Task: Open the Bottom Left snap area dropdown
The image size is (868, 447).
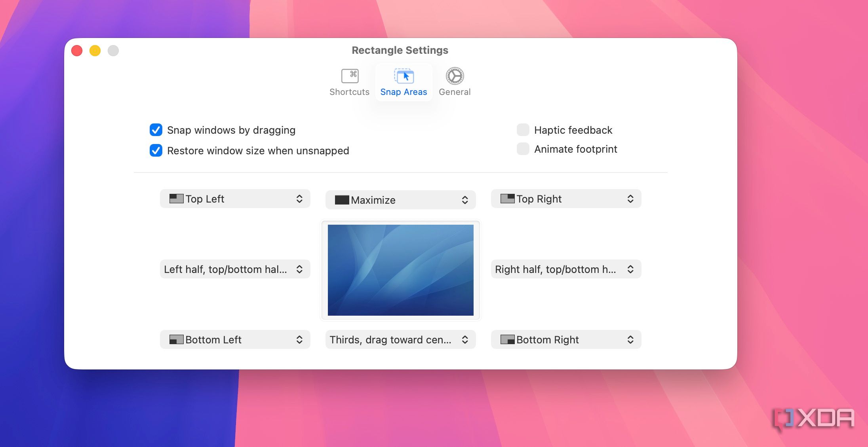Action: point(235,339)
